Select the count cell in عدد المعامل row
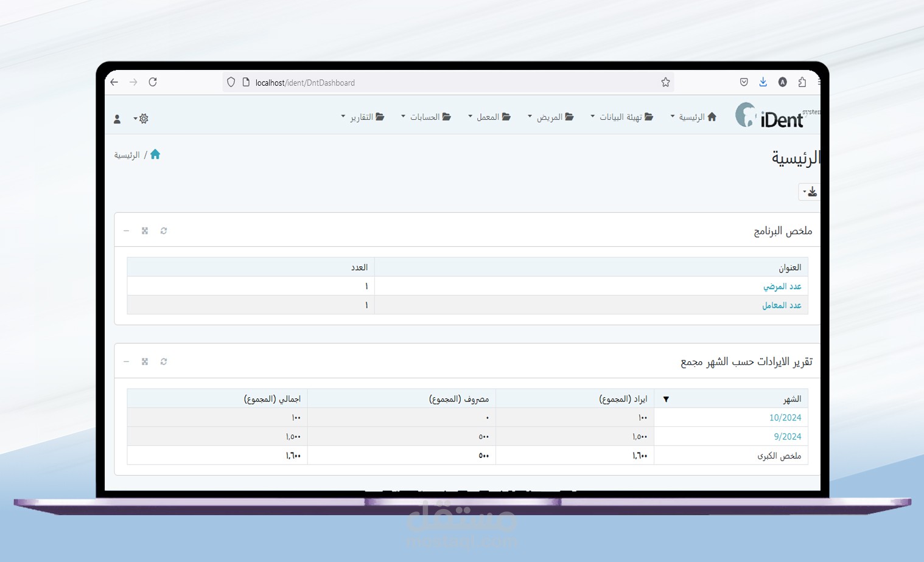Image resolution: width=924 pixels, height=562 pixels. pos(251,305)
